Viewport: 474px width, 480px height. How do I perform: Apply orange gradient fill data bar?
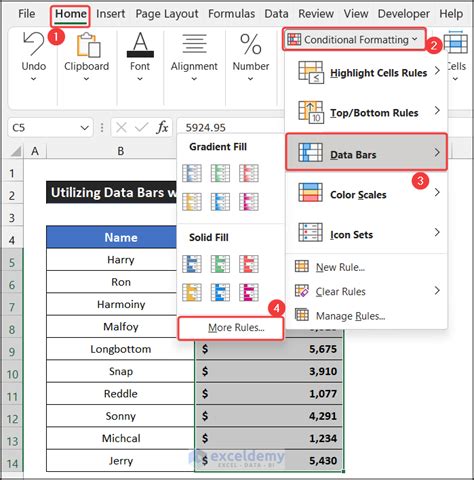point(192,202)
